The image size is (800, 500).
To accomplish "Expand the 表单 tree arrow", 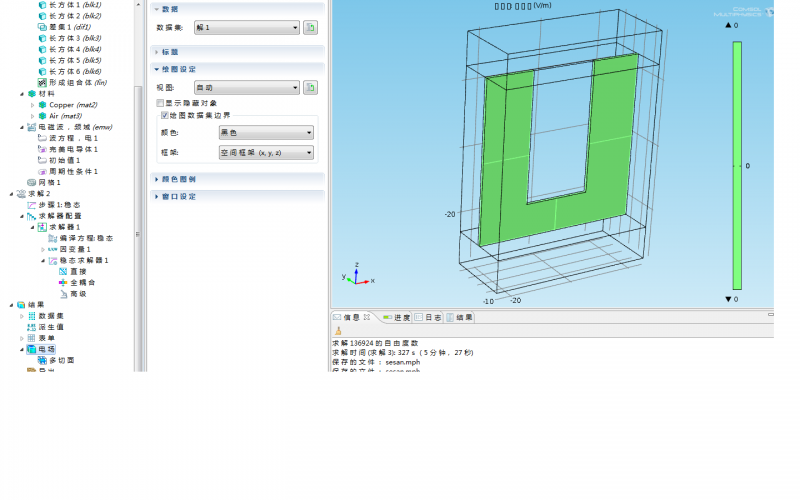I will 22,338.
